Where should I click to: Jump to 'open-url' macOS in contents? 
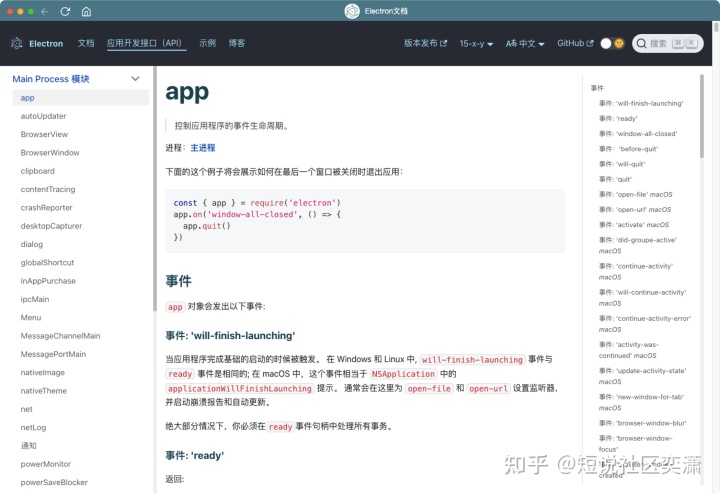click(635, 209)
